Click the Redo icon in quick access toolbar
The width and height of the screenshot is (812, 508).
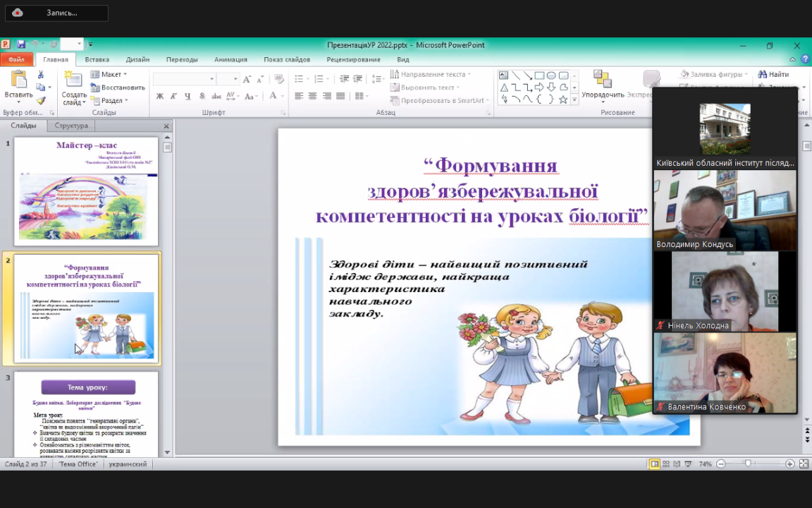pyautogui.click(x=54, y=44)
